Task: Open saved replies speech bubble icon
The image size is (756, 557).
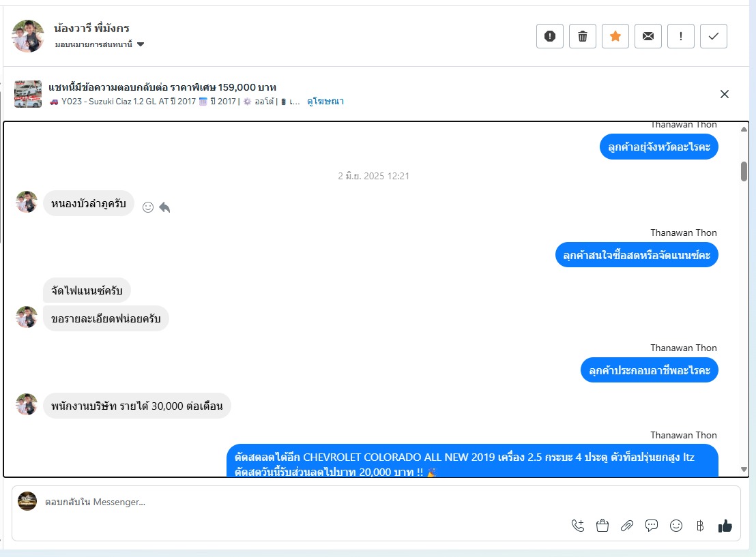Action: tap(652, 526)
